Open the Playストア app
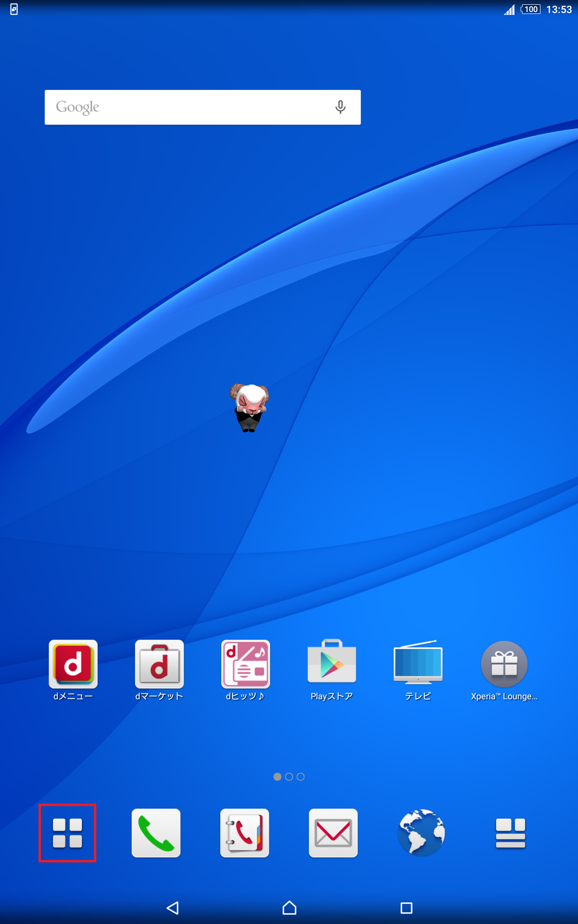Screen dimensions: 578x924 coord(332,670)
